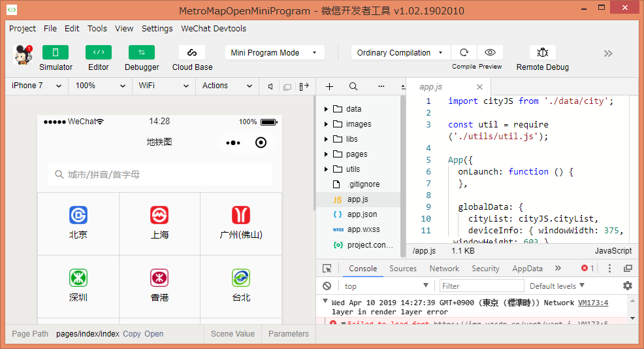
Task: Open the Settings menu
Action: 157,28
